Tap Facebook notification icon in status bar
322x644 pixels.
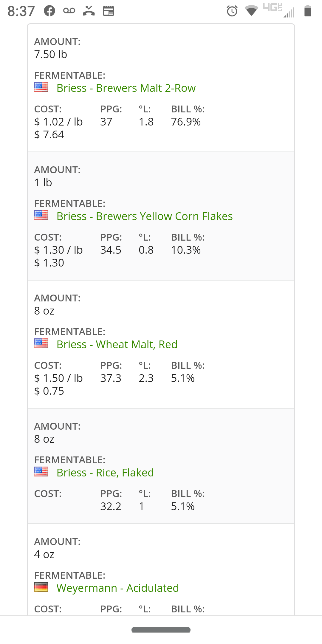pyautogui.click(x=49, y=11)
